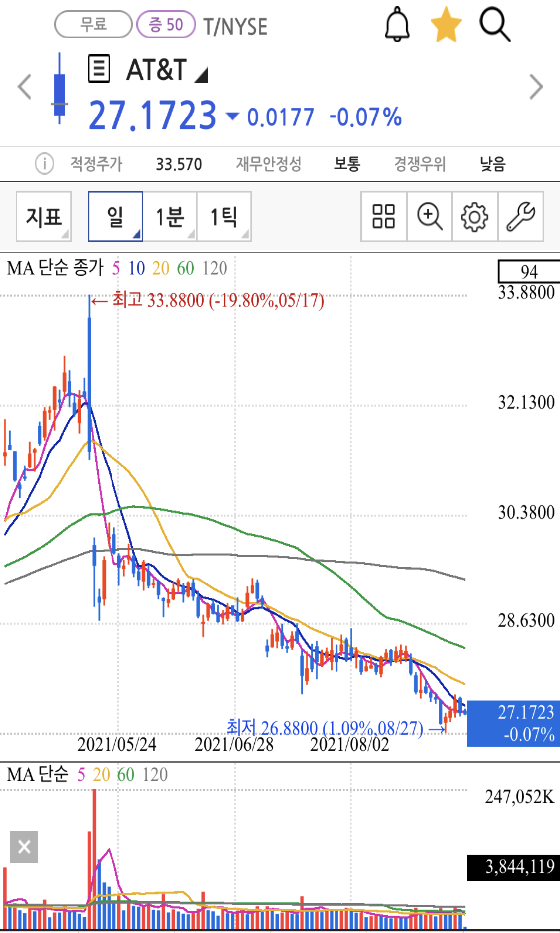This screenshot has width=560, height=933.
Task: Open the multi-chart grid layout icon
Action: tap(384, 217)
